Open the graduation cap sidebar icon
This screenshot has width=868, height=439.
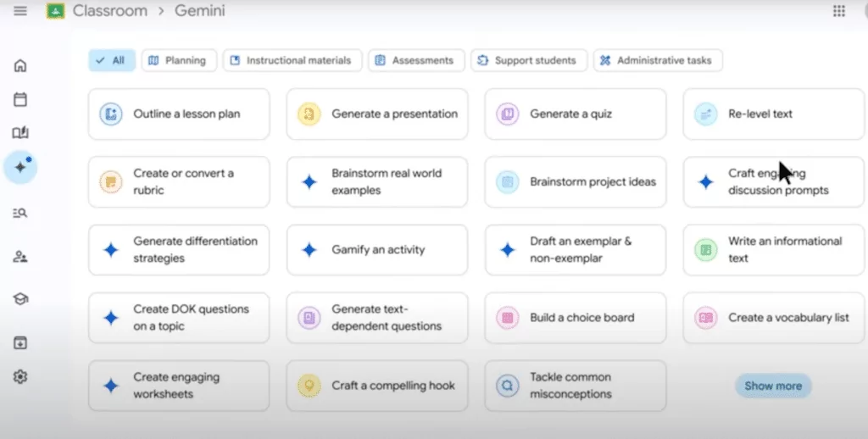20,299
